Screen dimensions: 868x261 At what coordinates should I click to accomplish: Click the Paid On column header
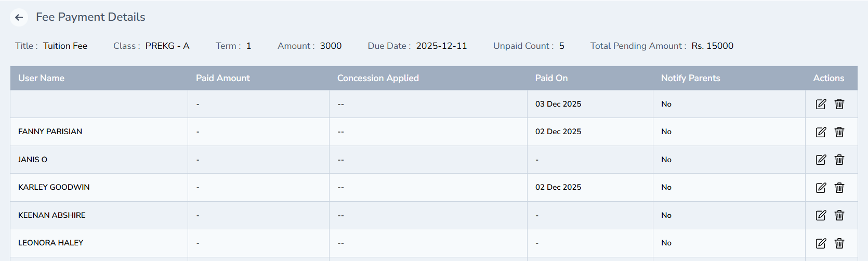(x=551, y=78)
